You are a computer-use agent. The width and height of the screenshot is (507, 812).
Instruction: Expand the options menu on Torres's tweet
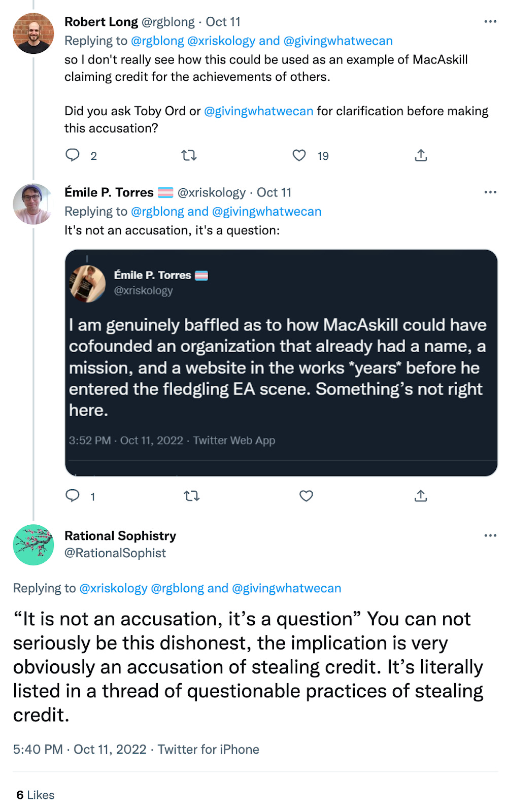[490, 192]
